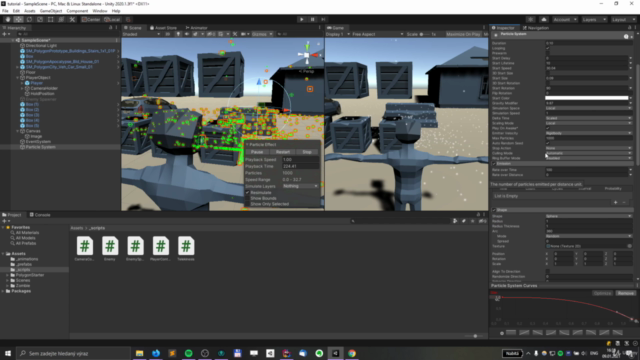Expand the PolygonStarter folder
The width and height of the screenshot is (640, 360).
tap(7, 275)
